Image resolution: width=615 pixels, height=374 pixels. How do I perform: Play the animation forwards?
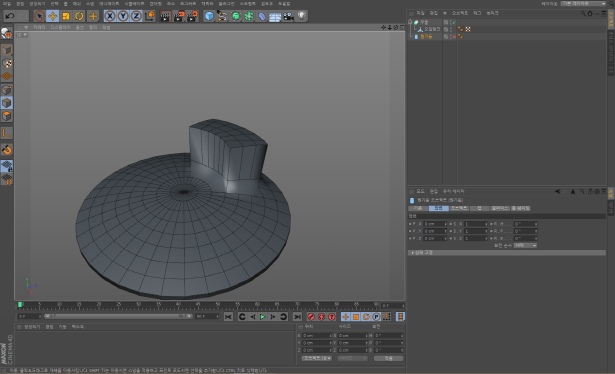tap(263, 317)
